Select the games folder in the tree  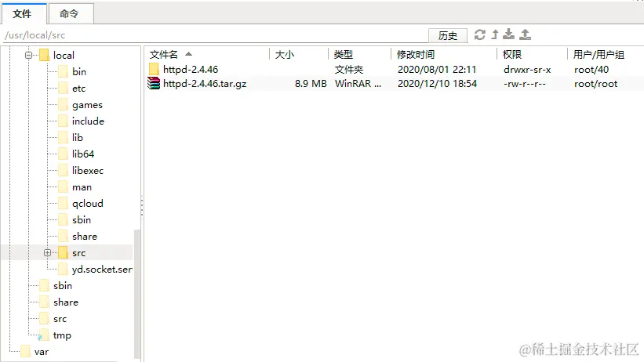[87, 105]
